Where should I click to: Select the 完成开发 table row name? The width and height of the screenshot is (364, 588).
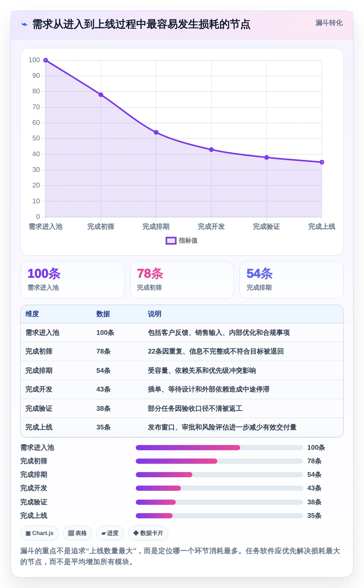[x=39, y=389]
